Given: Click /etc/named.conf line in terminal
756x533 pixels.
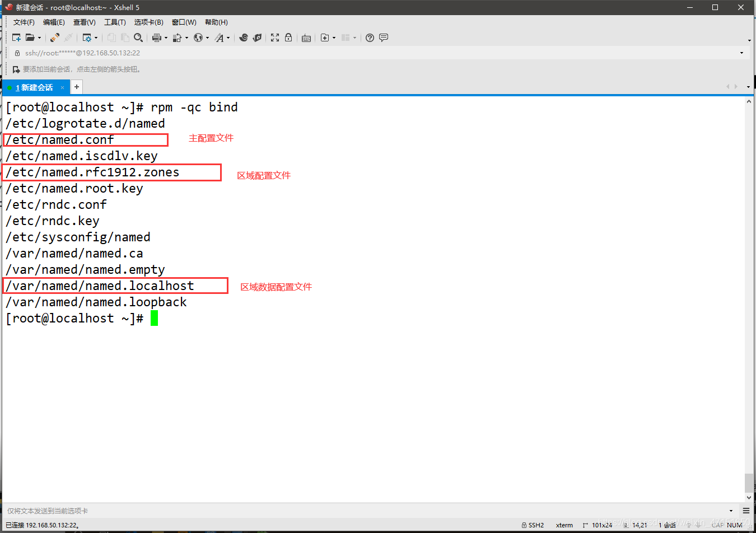Looking at the screenshot, I should [60, 139].
